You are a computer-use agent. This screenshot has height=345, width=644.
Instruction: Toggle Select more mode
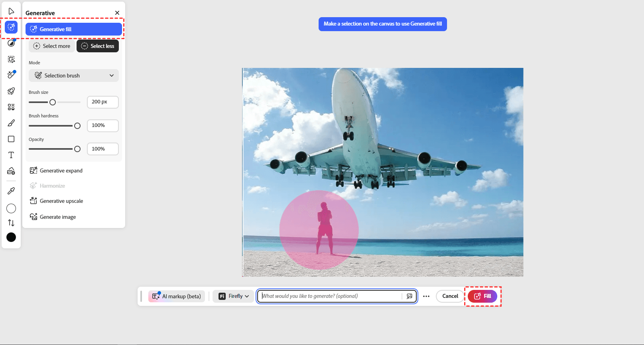pyautogui.click(x=52, y=46)
